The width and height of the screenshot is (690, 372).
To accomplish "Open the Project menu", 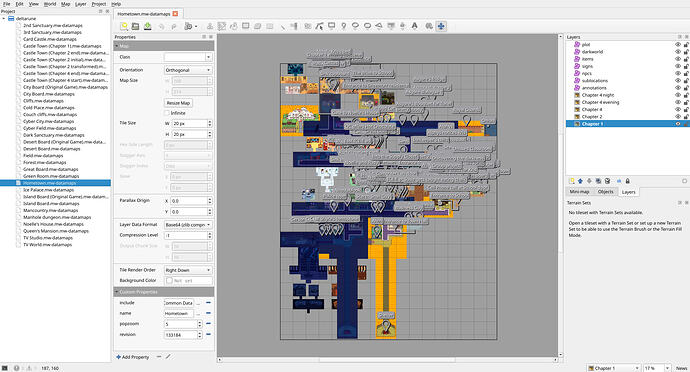I will point(99,4).
